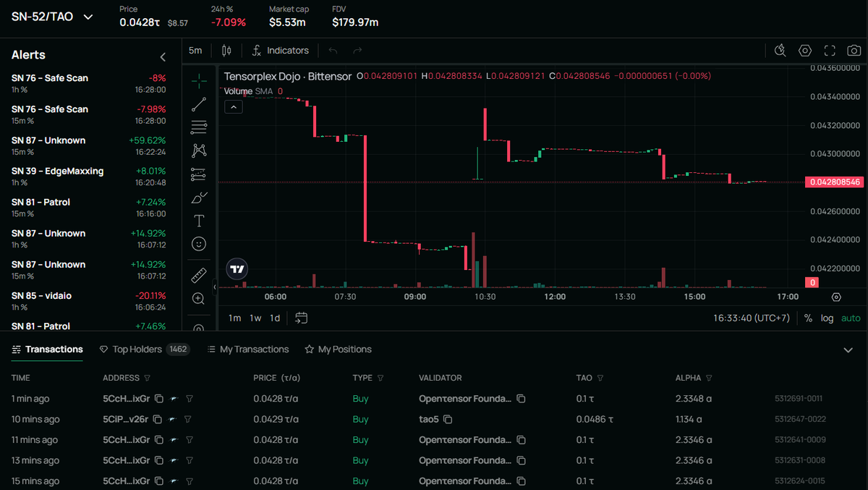Click the Tensorplex Dojo · Bittensor chart title
The image size is (868, 490).
(x=288, y=76)
